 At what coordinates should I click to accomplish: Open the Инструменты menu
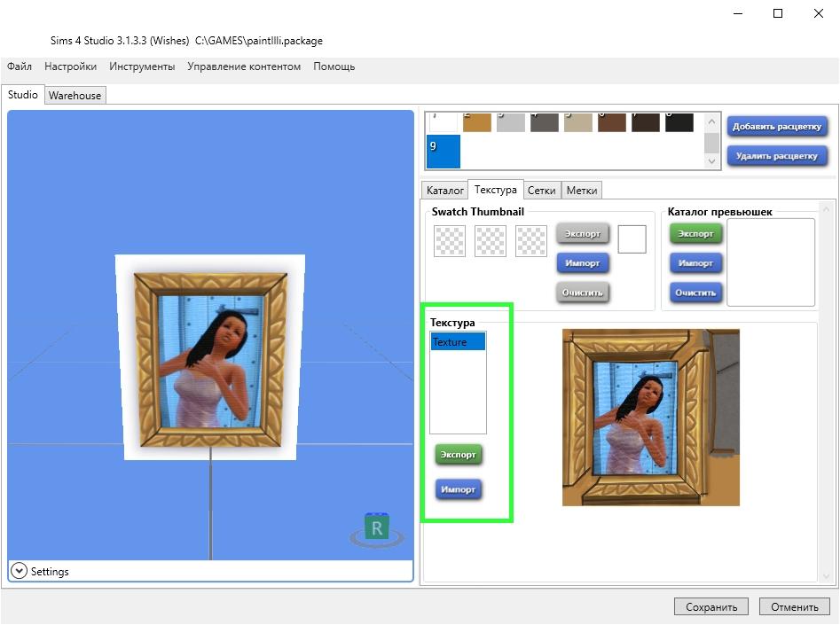[142, 66]
